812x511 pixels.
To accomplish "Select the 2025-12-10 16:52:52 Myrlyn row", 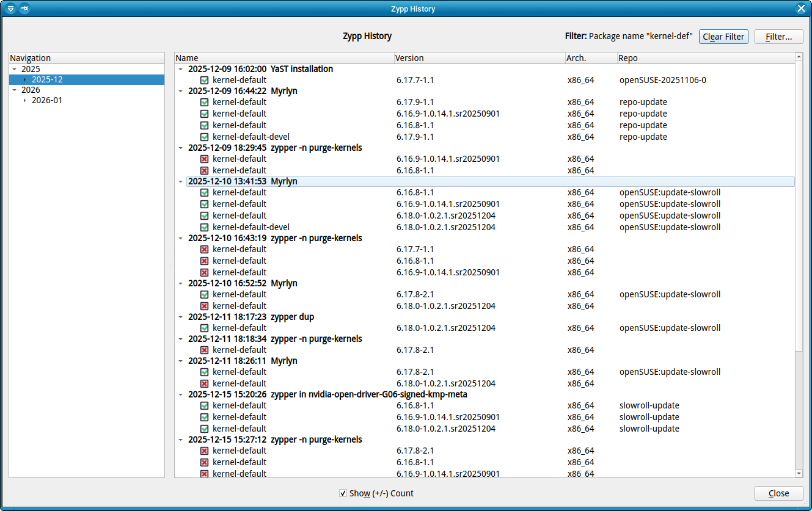I will [x=243, y=283].
